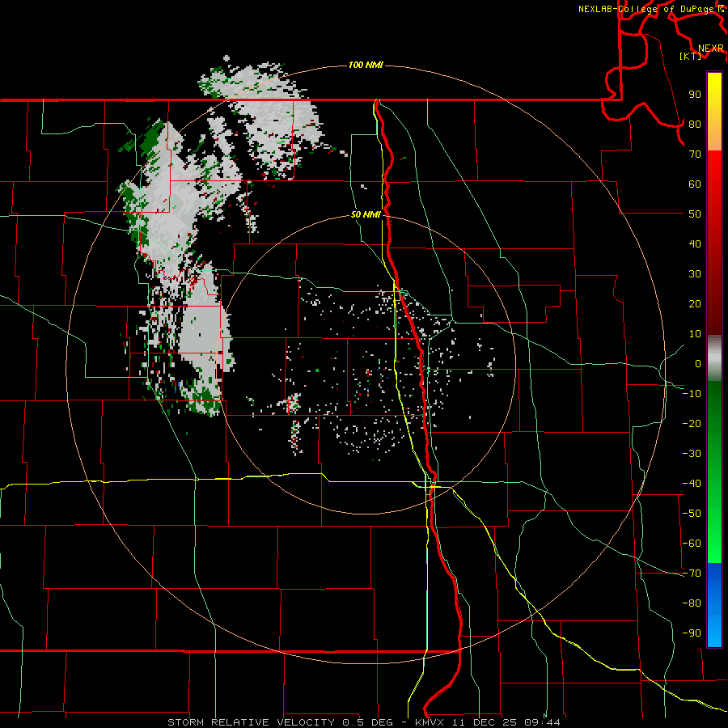Click the color scale value -50
The image size is (728, 728).
pyautogui.click(x=692, y=514)
